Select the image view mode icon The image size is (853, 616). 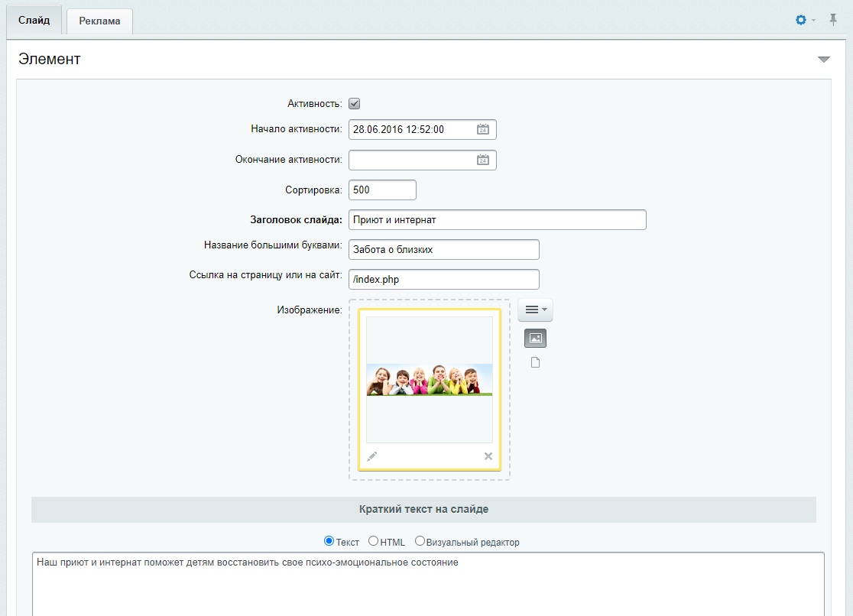tap(535, 338)
